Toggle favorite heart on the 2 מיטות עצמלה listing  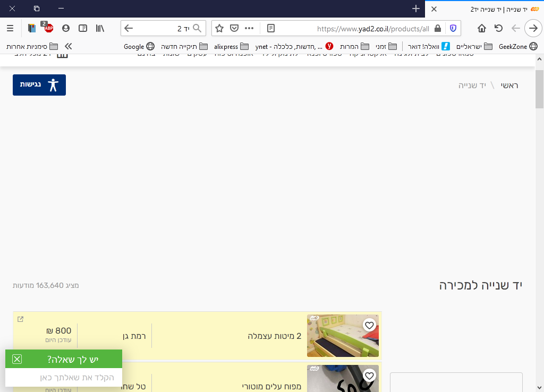coord(369,325)
